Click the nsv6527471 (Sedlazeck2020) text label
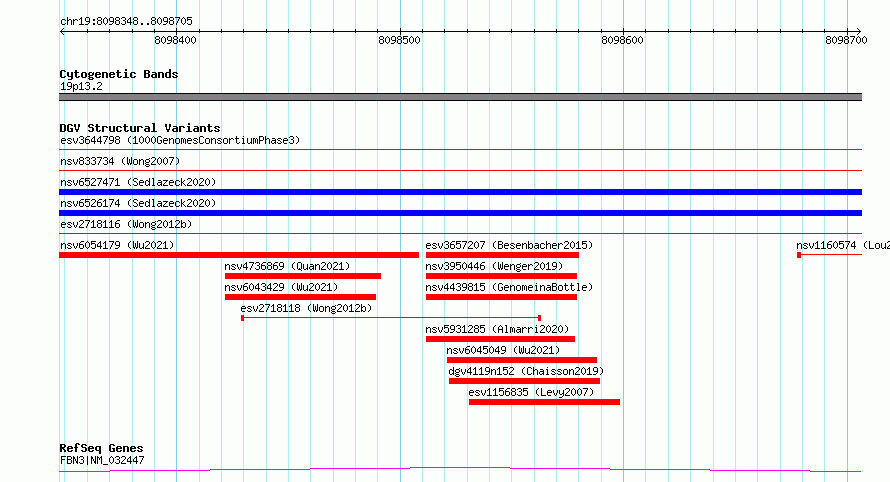Image resolution: width=890 pixels, height=482 pixels. point(138,182)
